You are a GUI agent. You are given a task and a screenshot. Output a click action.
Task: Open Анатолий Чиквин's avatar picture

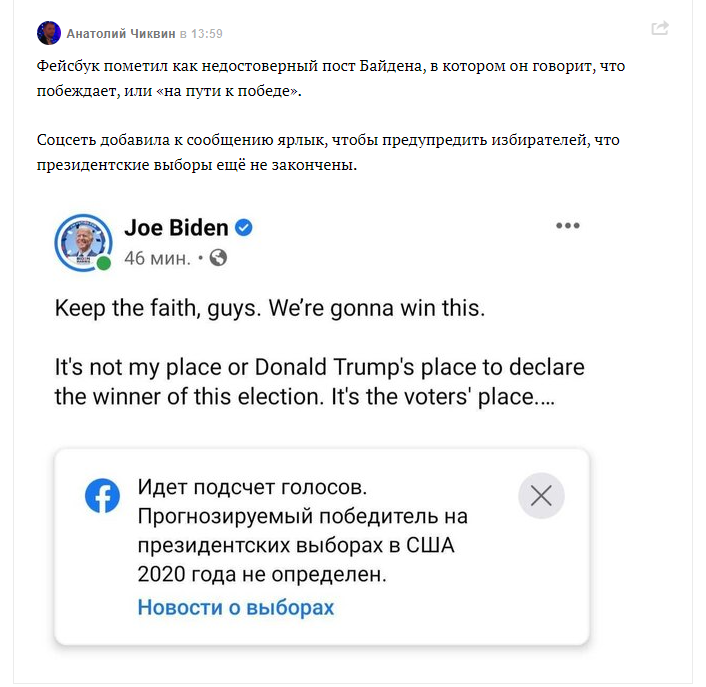pyautogui.click(x=48, y=33)
